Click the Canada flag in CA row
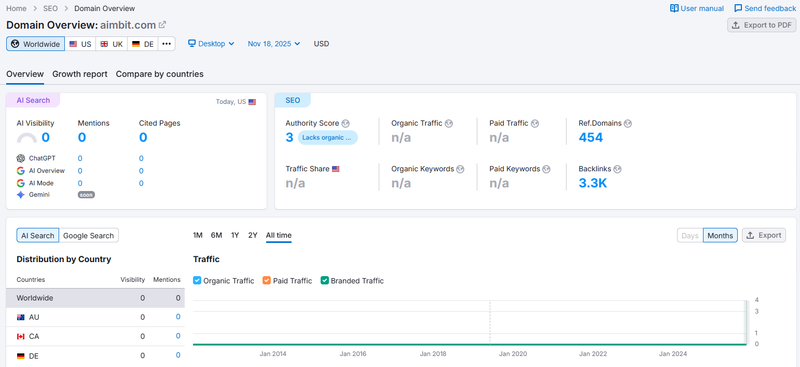The image size is (800, 367). coord(21,336)
